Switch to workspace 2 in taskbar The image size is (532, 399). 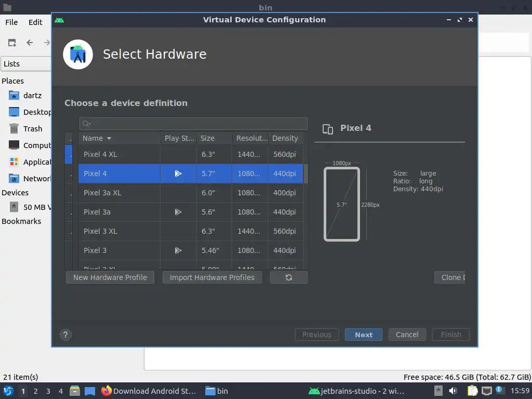click(36, 391)
